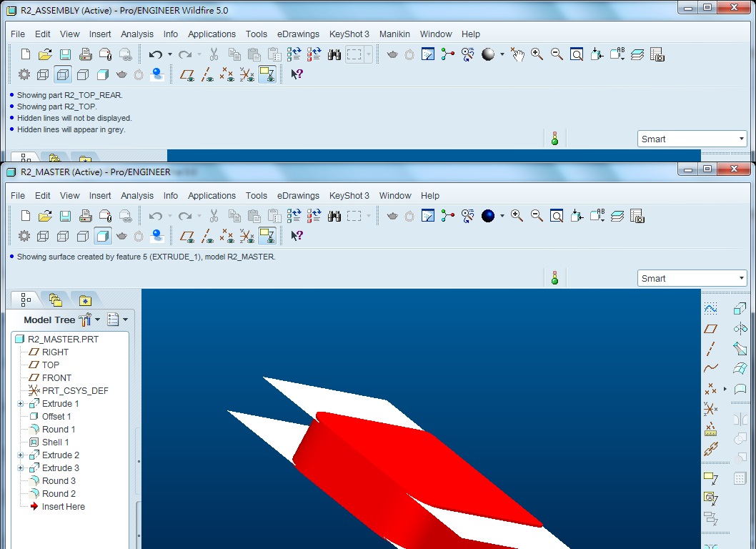756x549 pixels.
Task: Select the Extrude tool in right toolbar
Action: pos(740,309)
